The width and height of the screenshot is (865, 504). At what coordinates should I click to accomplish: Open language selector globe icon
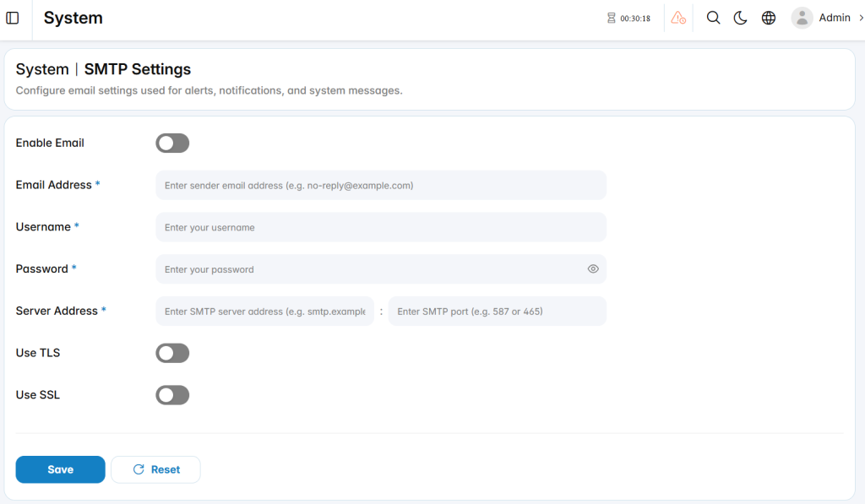point(769,19)
